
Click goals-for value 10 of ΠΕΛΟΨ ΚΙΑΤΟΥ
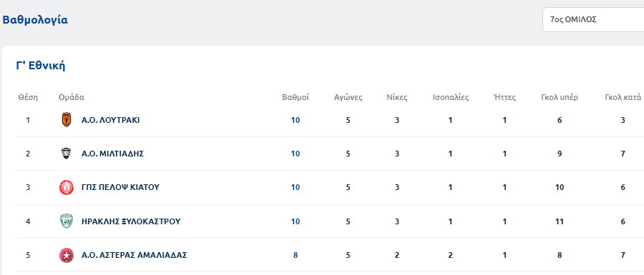click(560, 187)
